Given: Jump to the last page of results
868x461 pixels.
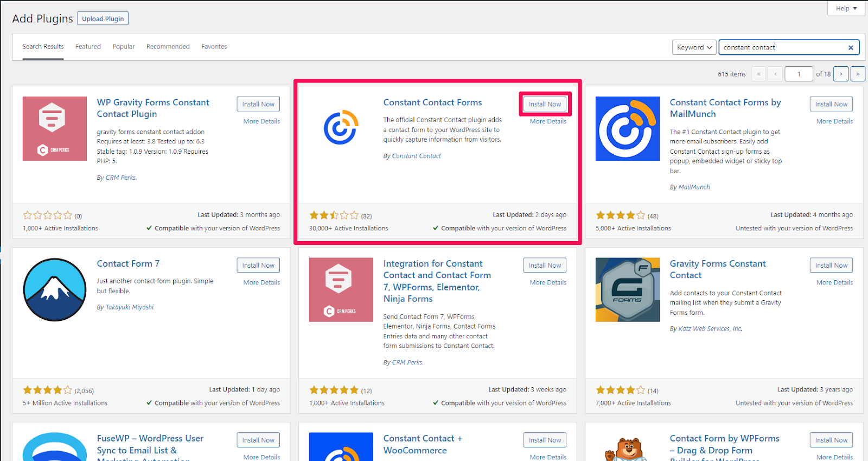Looking at the screenshot, I should point(858,74).
